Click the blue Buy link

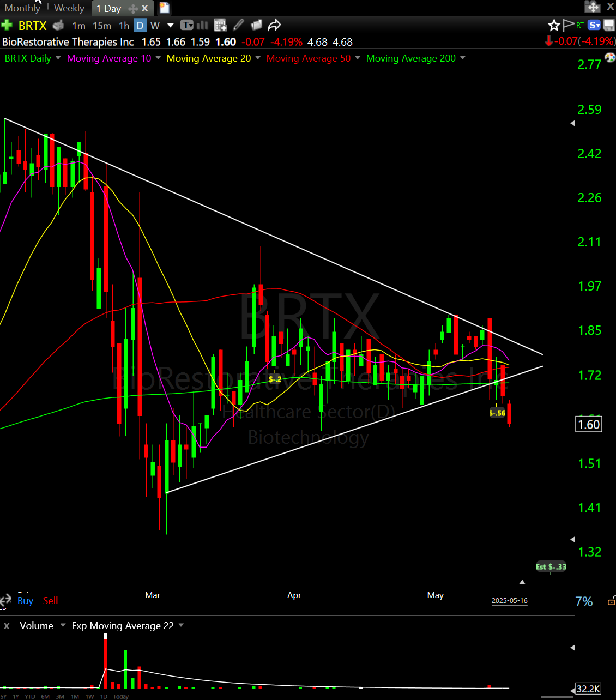pos(25,601)
